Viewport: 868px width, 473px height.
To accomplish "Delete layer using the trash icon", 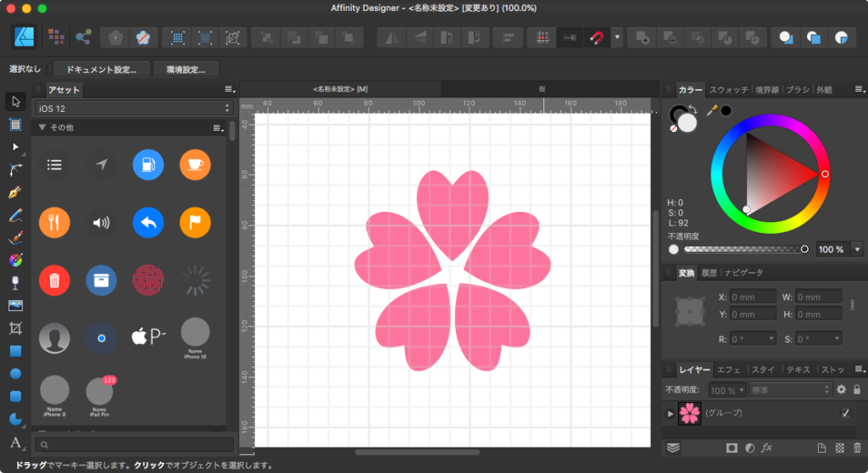I will [857, 448].
